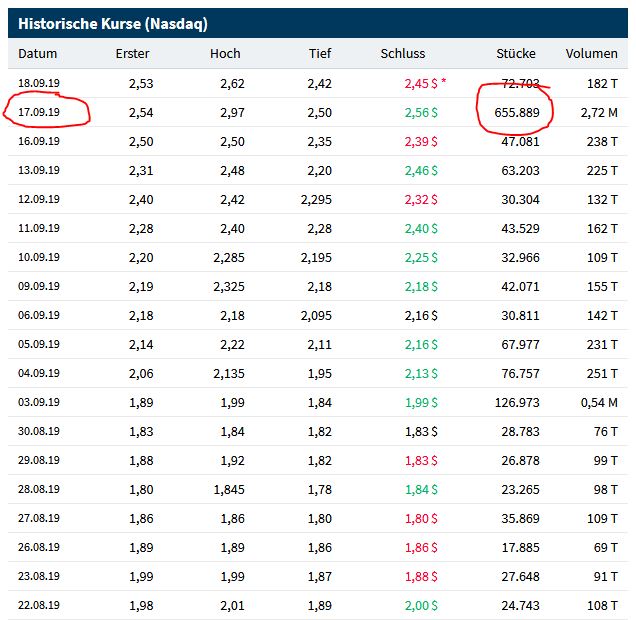The image size is (636, 620).
Task: Select the Volumen column header
Action: tap(591, 54)
